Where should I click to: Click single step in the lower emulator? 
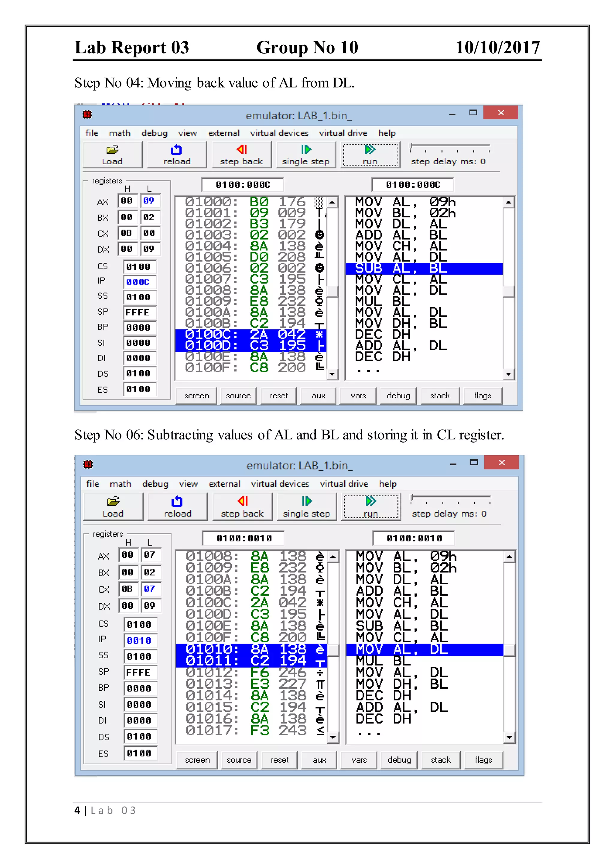pyautogui.click(x=307, y=507)
